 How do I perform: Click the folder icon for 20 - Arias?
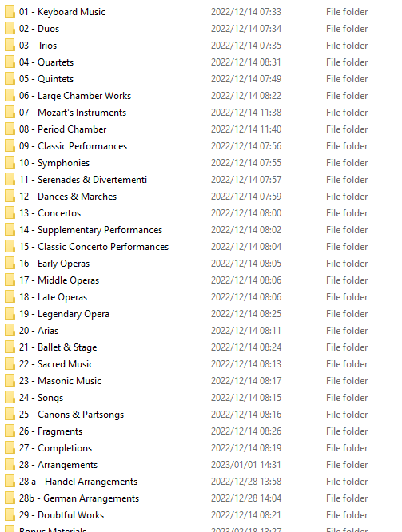(x=10, y=331)
